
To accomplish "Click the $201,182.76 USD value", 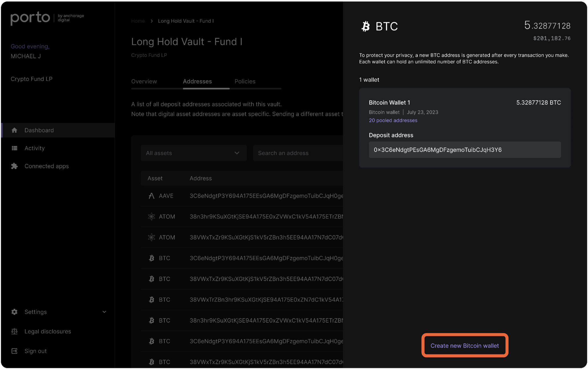I will point(552,38).
